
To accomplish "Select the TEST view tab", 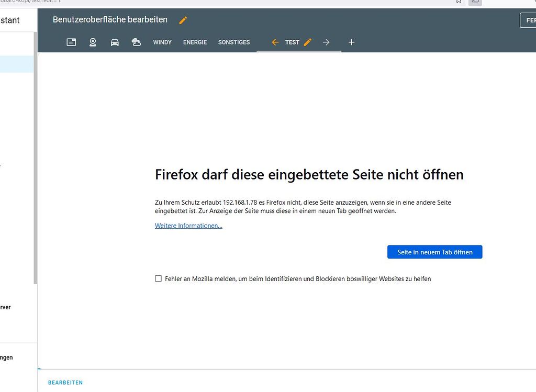I will (x=293, y=42).
